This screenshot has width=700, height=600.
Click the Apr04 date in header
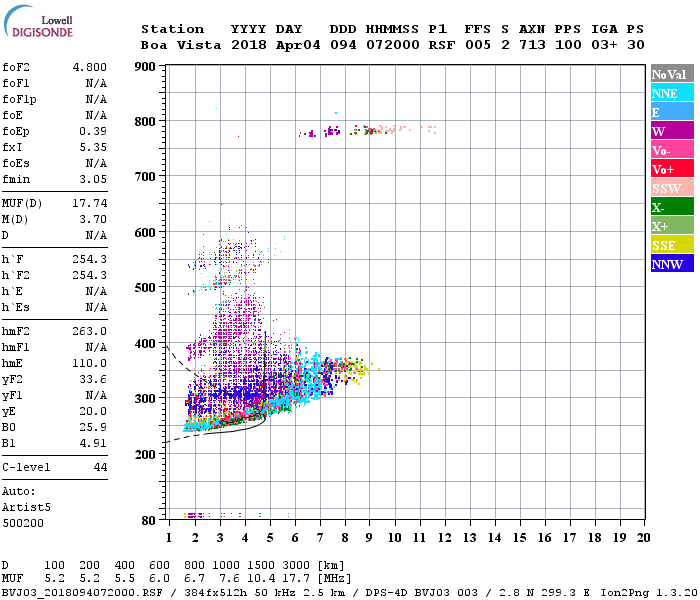298,45
